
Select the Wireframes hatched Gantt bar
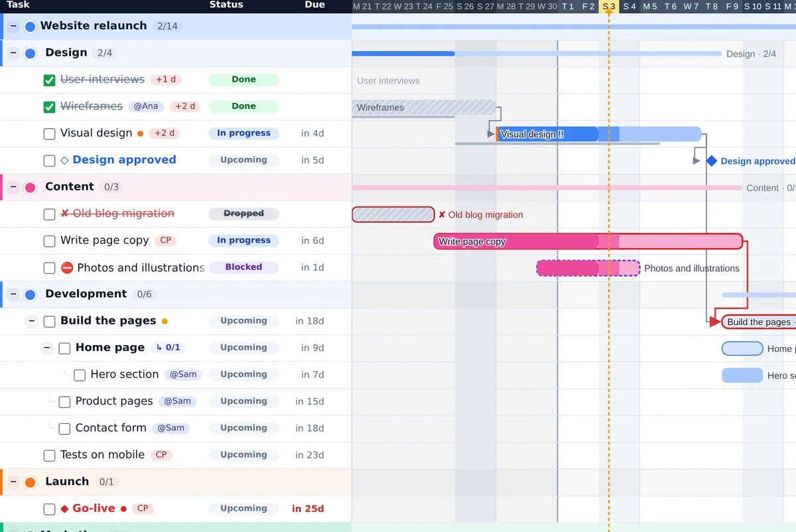[423, 107]
